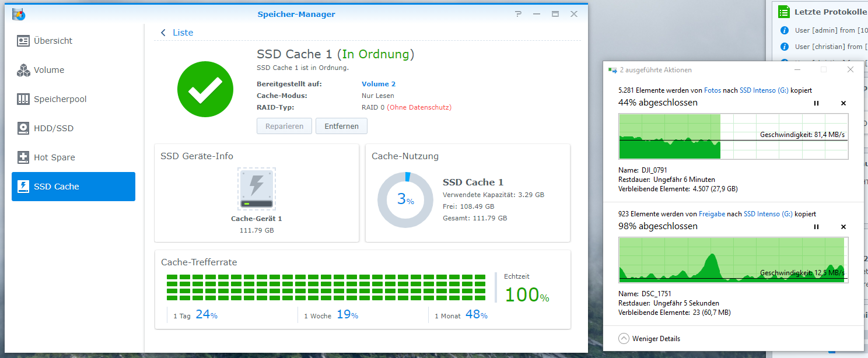Click the Verwendete Kapazität 3.29 GB text
The image size is (868, 358).
[x=494, y=195]
